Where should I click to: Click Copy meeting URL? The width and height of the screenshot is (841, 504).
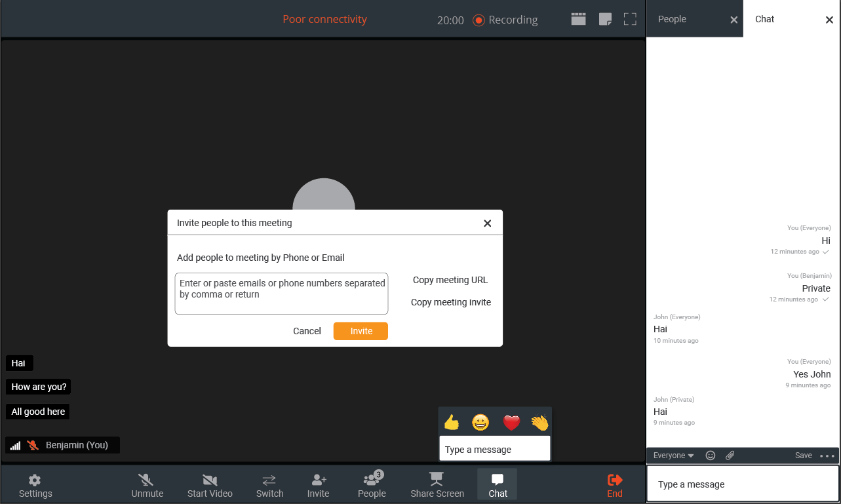click(450, 280)
